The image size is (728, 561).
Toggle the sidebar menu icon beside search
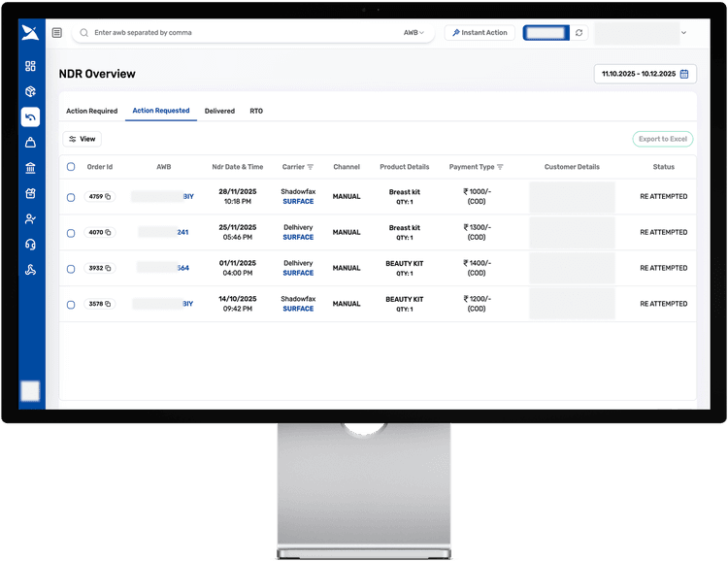coord(57,33)
